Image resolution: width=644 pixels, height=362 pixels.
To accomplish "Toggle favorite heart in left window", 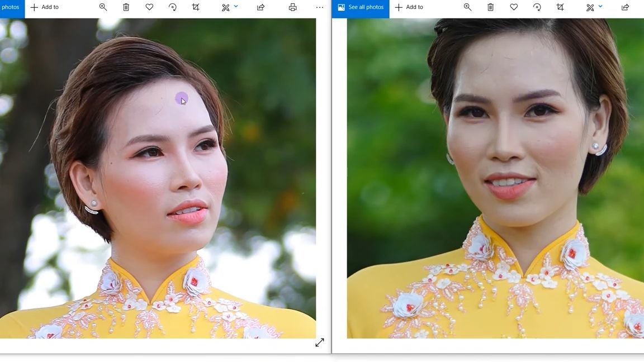I will pyautogui.click(x=149, y=7).
